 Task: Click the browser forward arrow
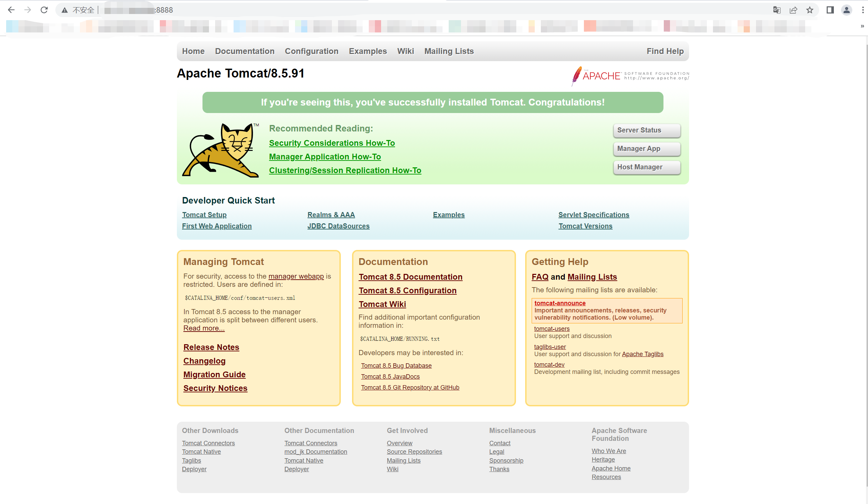28,10
